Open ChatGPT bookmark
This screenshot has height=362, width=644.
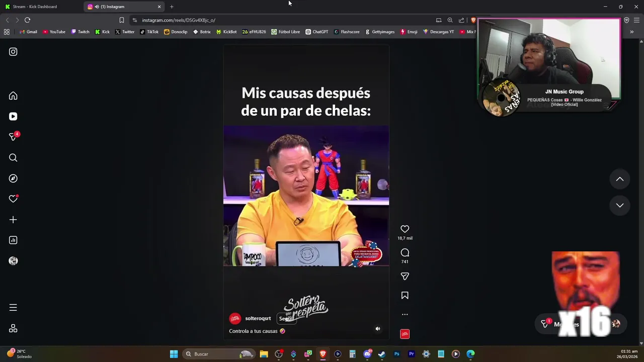pyautogui.click(x=316, y=32)
